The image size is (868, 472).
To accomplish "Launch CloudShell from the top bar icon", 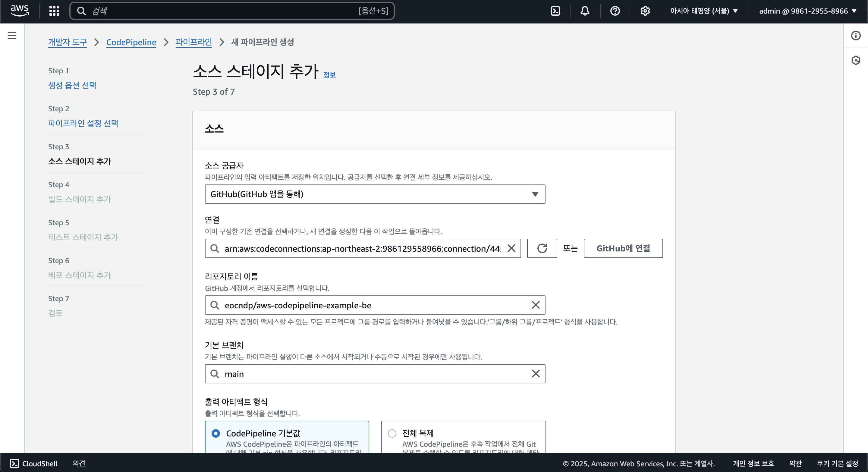I will click(555, 11).
